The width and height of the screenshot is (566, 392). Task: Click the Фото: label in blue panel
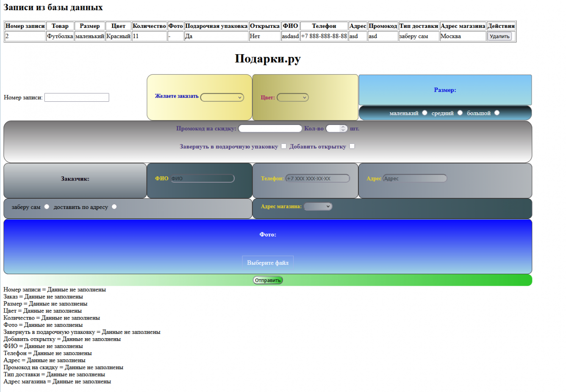coord(268,234)
